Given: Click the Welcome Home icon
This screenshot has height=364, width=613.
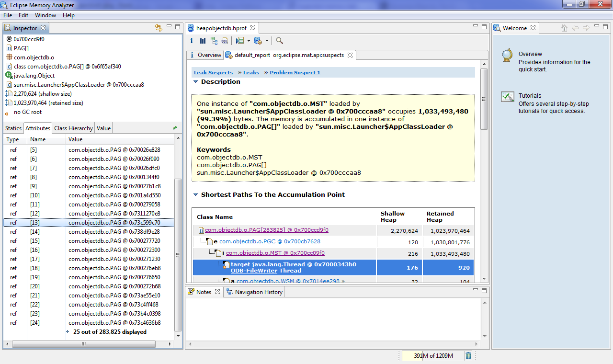Looking at the screenshot, I should coord(565,28).
